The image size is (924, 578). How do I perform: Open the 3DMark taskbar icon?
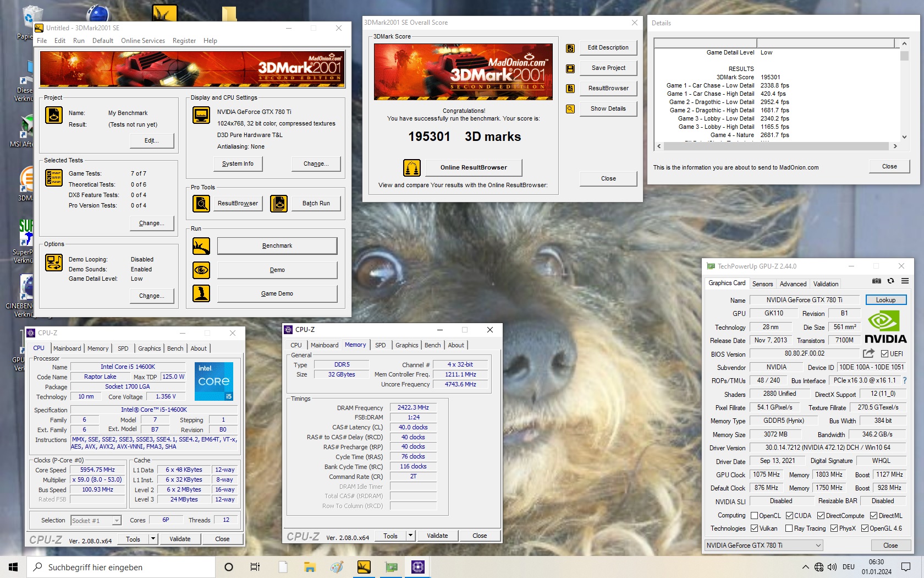coord(364,567)
